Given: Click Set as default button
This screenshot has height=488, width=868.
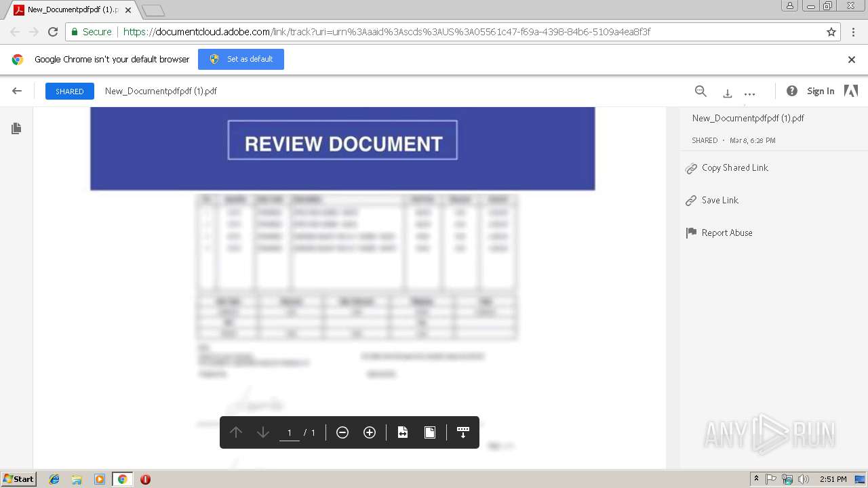Looking at the screenshot, I should pyautogui.click(x=241, y=59).
